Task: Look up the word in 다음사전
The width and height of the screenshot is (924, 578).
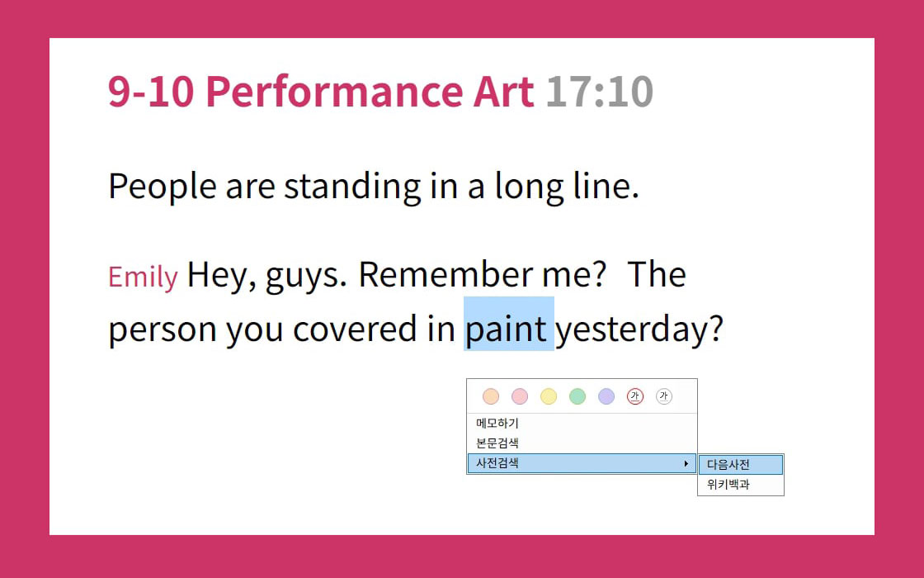Action: 728,465
